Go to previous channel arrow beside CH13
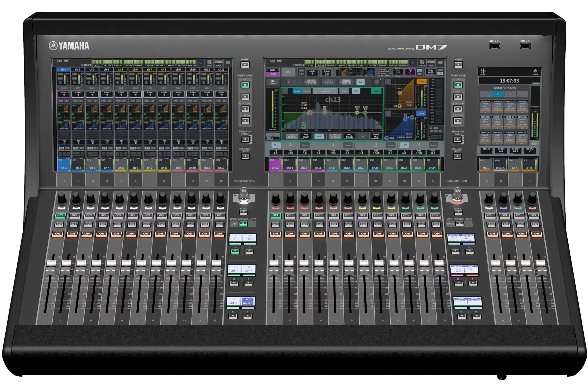 (267, 70)
